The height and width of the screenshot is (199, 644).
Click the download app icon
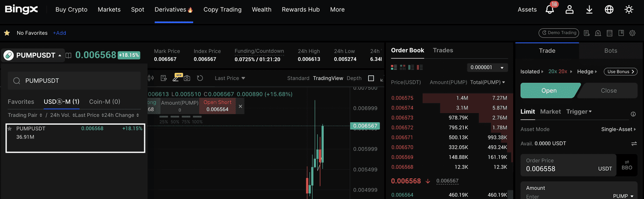589,10
